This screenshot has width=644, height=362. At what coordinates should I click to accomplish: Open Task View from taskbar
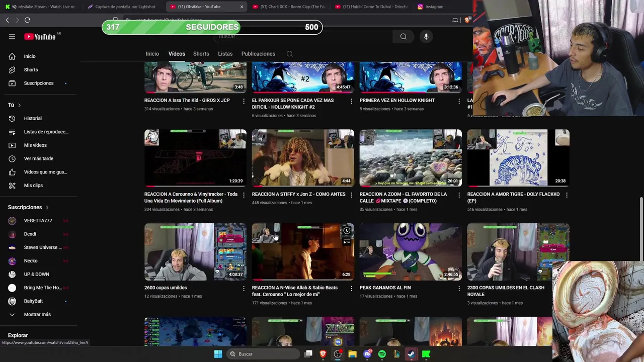pos(308,354)
